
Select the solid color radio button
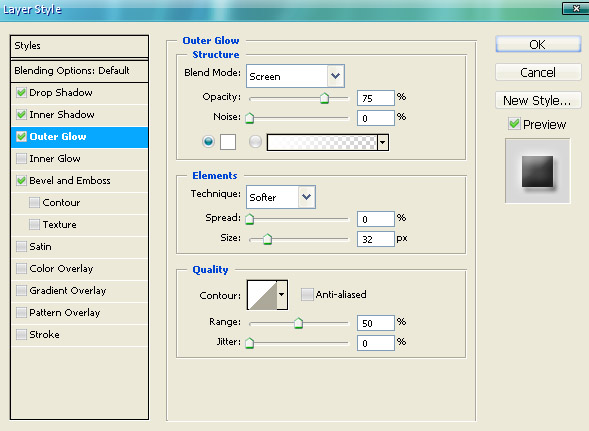pos(208,142)
